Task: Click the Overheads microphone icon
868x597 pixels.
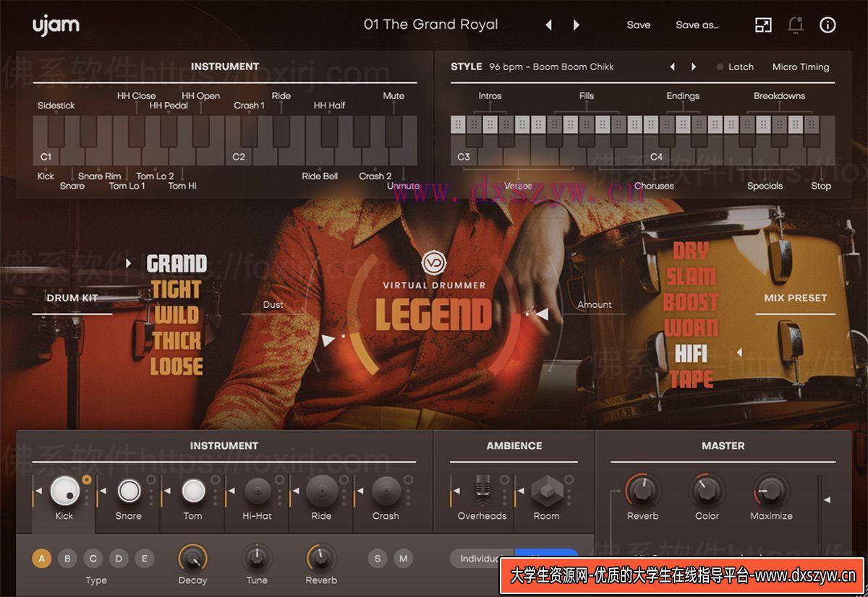Action: [482, 490]
